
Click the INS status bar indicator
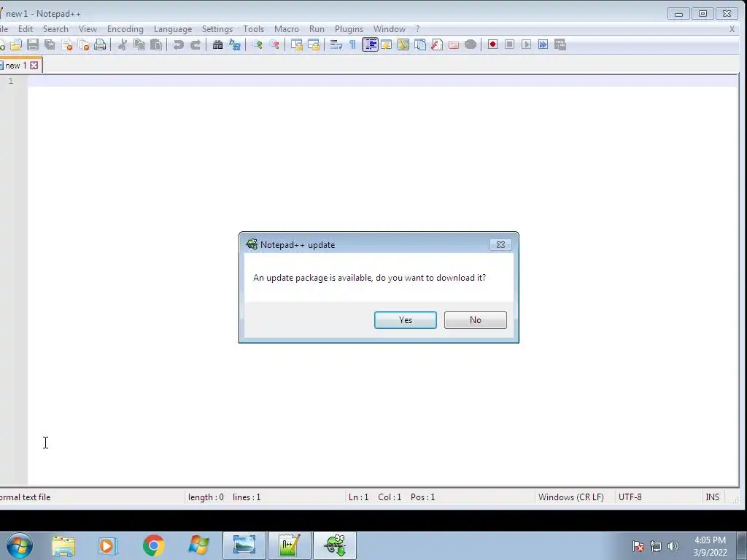click(713, 497)
